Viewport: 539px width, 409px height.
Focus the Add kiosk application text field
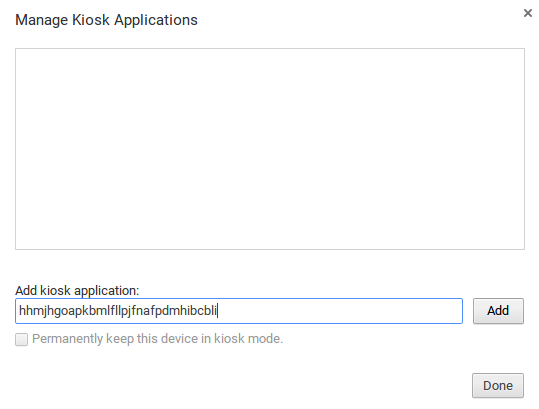pos(239,311)
